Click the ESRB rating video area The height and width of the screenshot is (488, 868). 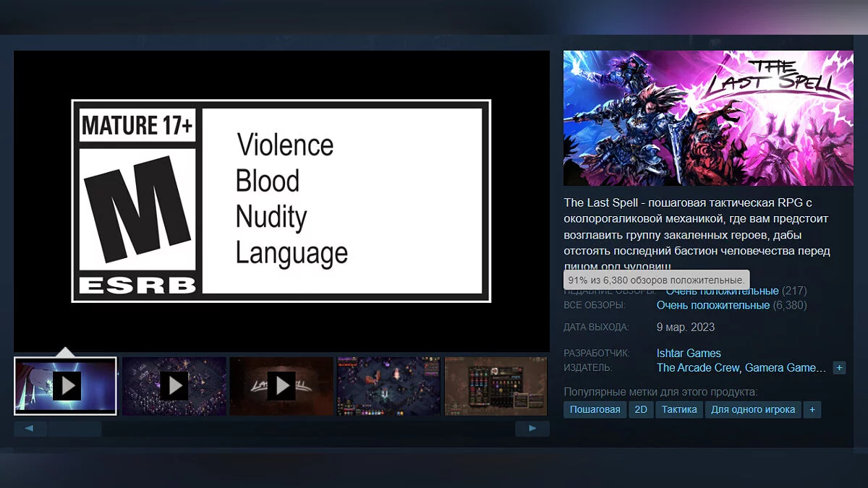click(x=281, y=201)
